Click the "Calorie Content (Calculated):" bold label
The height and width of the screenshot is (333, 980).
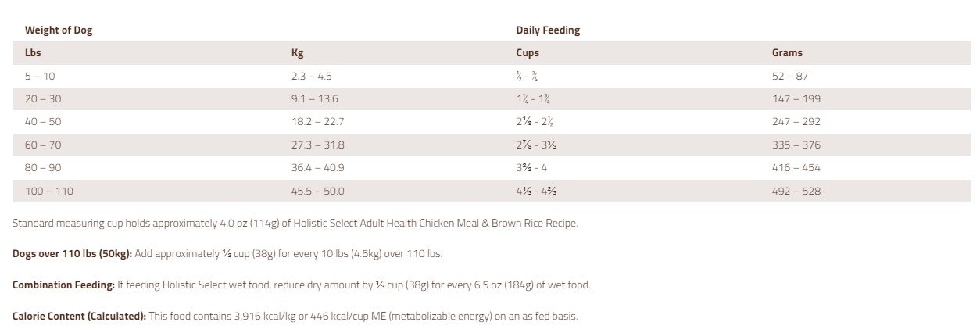click(x=79, y=316)
